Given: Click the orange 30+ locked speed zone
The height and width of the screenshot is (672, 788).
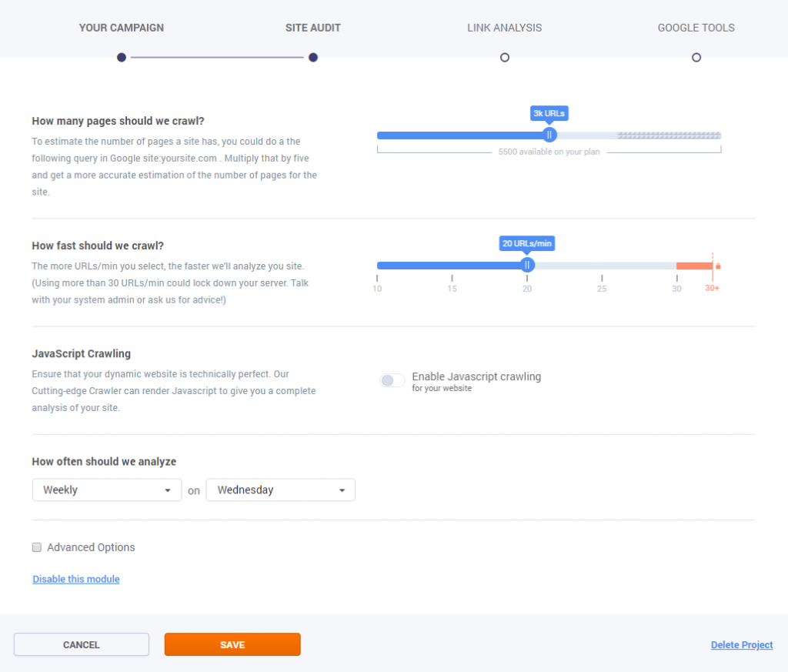Looking at the screenshot, I should tap(694, 266).
